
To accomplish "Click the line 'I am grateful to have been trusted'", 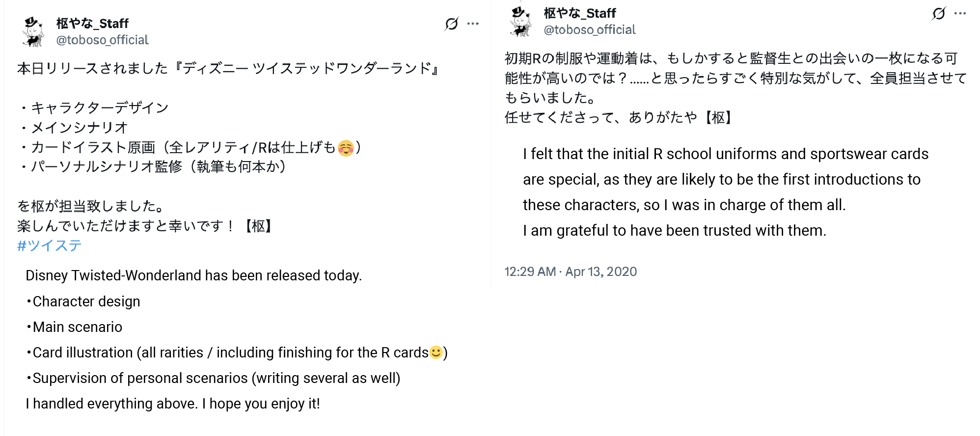I will point(675,230).
